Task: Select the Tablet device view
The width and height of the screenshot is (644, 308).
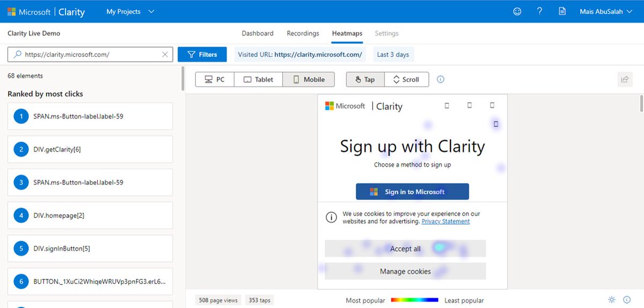Action: click(x=259, y=79)
